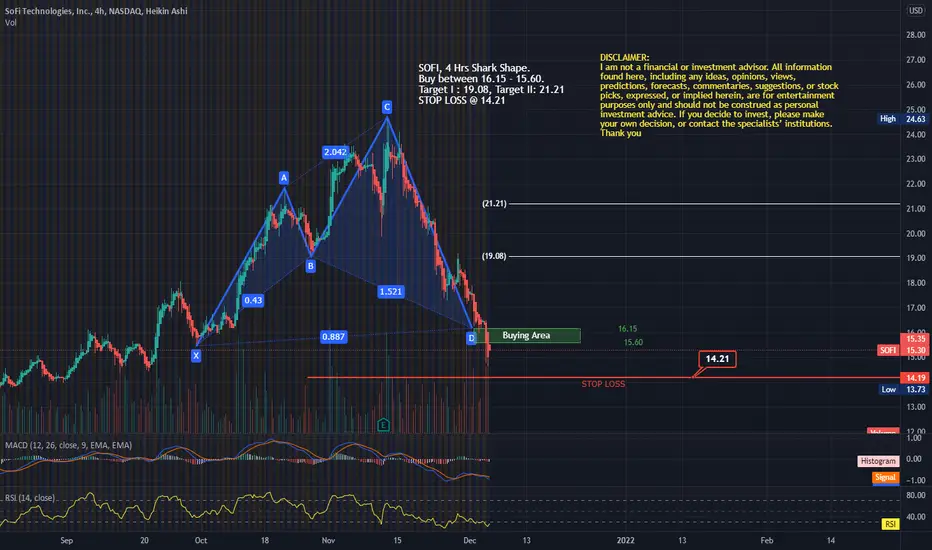The width and height of the screenshot is (932, 550).
Task: Select the pattern point X label
Action: point(196,356)
